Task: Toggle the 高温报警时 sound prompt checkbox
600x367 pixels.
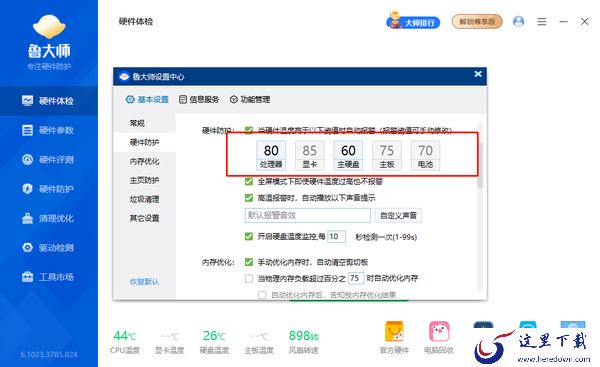Action: [249, 198]
